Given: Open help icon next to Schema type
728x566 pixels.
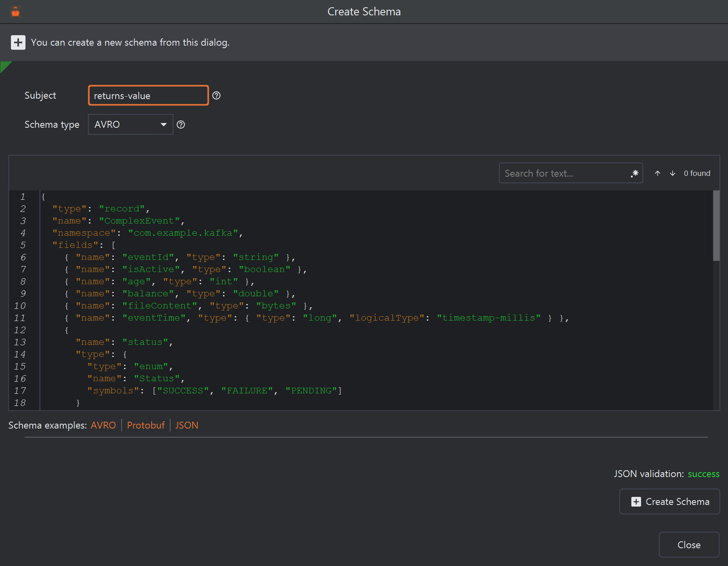Looking at the screenshot, I should pyautogui.click(x=181, y=125).
